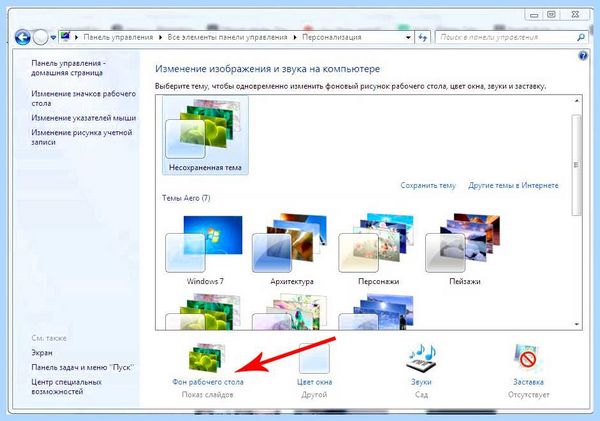Open 'Экран' link under See also
Screen dimensions: 600x421
[x=42, y=352]
